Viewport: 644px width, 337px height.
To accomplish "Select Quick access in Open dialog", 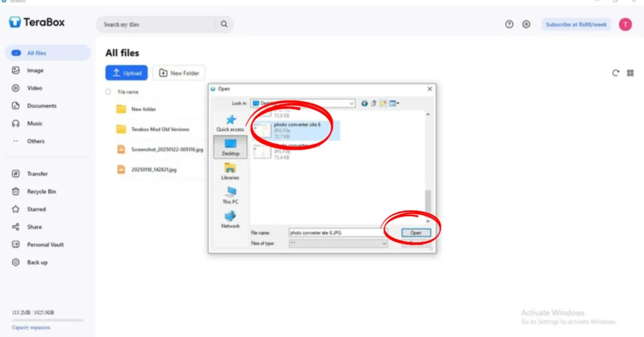I will point(230,123).
